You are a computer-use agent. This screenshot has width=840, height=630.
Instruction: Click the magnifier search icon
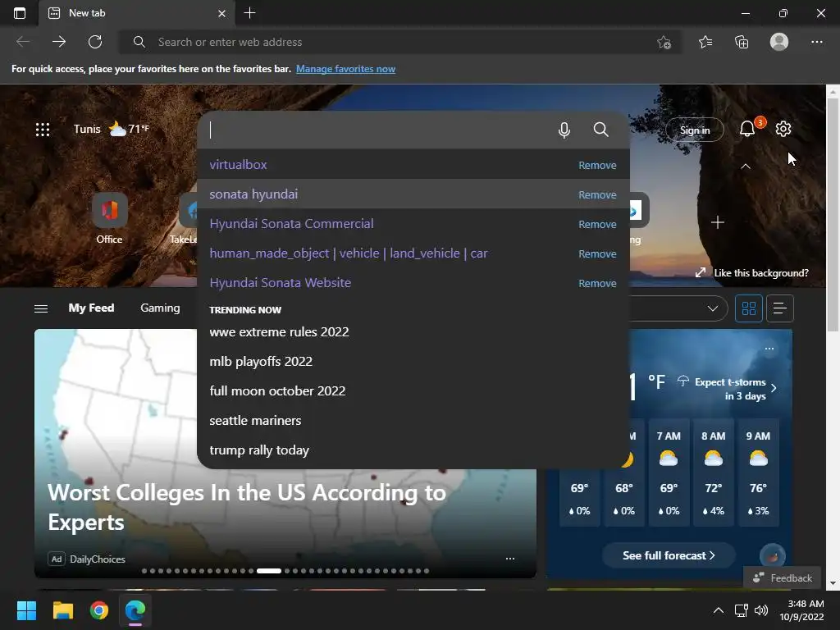(601, 130)
